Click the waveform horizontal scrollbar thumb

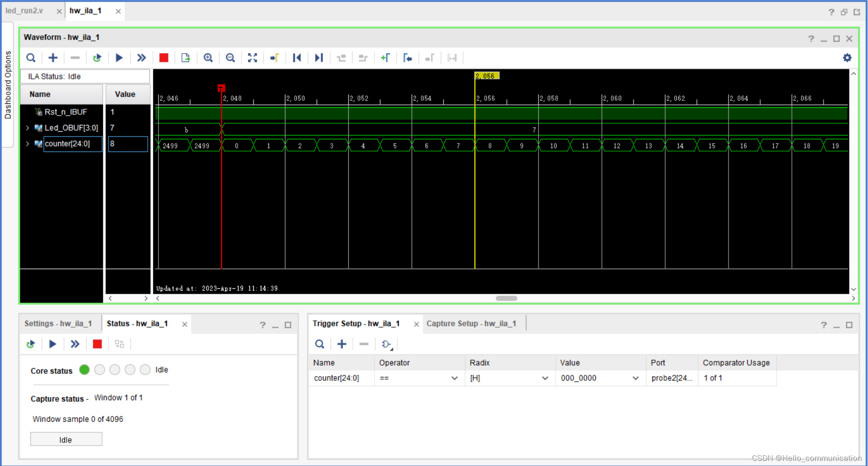pyautogui.click(x=506, y=298)
